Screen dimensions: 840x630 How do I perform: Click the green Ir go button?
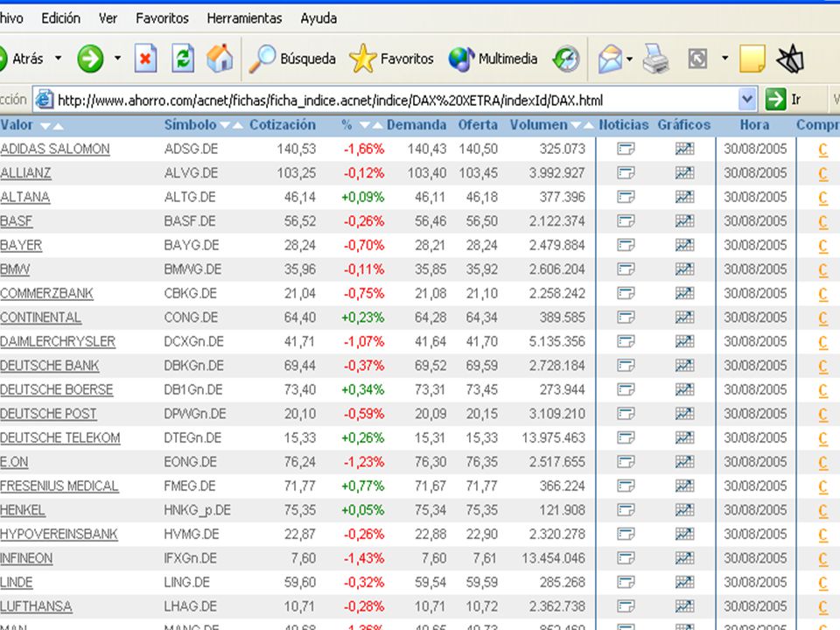click(783, 100)
